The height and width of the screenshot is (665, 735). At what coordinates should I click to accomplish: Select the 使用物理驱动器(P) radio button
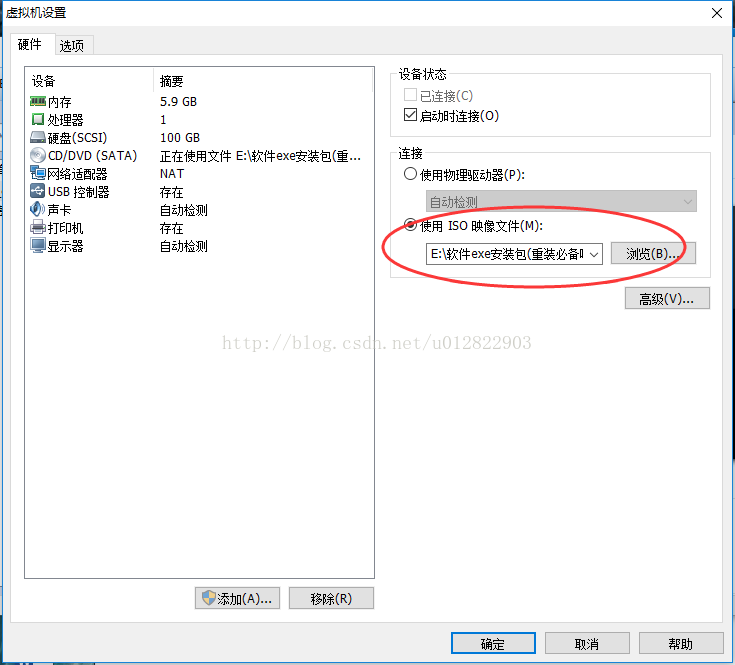tap(410, 174)
